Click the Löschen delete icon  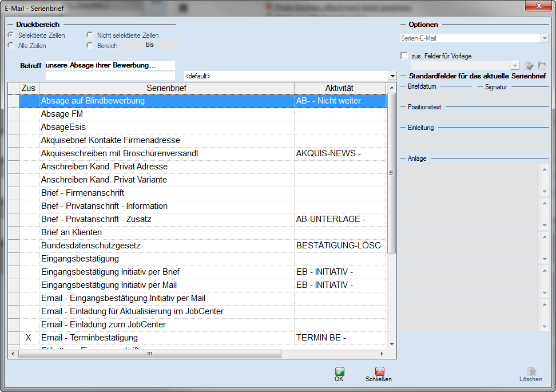pyautogui.click(x=531, y=371)
